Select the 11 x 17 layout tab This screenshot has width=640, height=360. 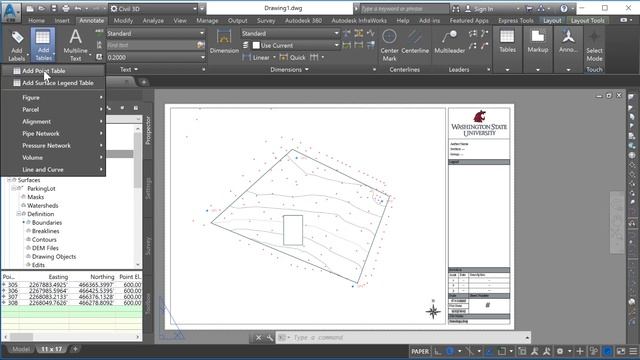pyautogui.click(x=51, y=349)
